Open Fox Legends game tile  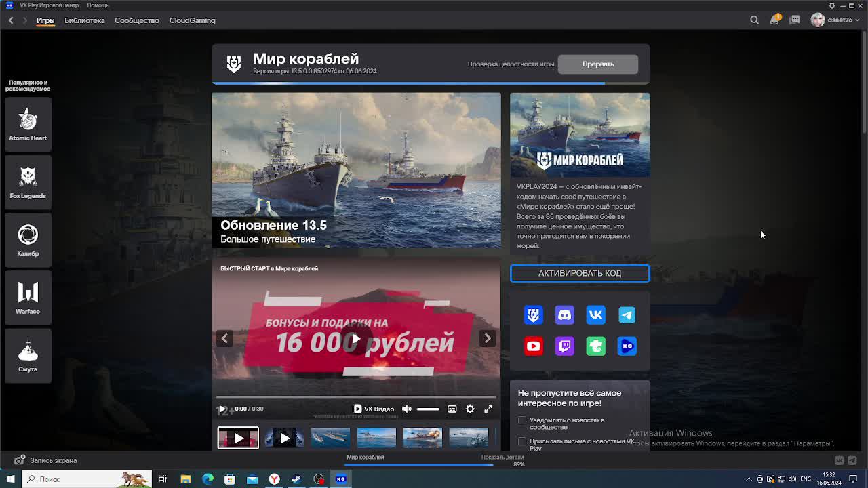(28, 181)
